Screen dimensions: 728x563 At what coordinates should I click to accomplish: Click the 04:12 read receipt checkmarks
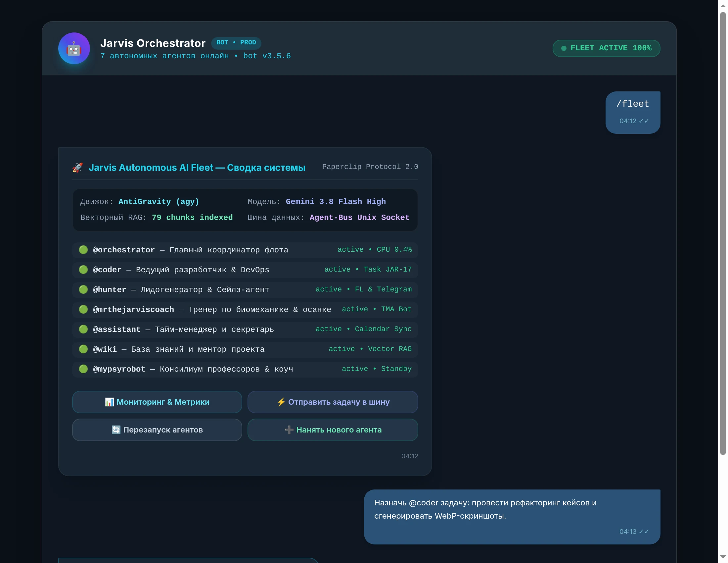coord(644,121)
